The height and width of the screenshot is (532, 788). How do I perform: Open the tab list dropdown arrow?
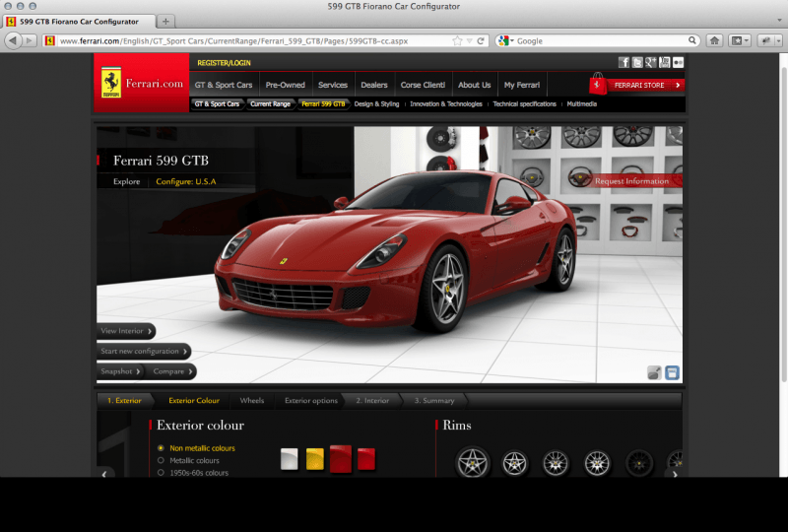(x=779, y=21)
